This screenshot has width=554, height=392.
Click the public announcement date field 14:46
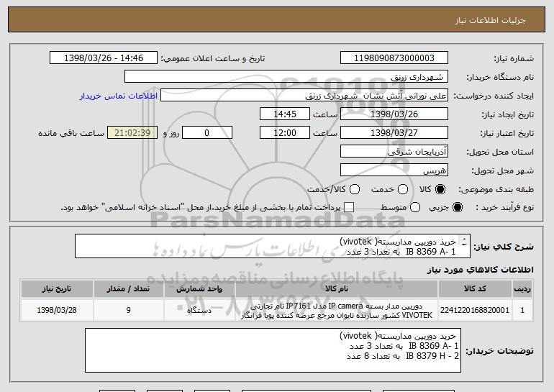coord(104,58)
